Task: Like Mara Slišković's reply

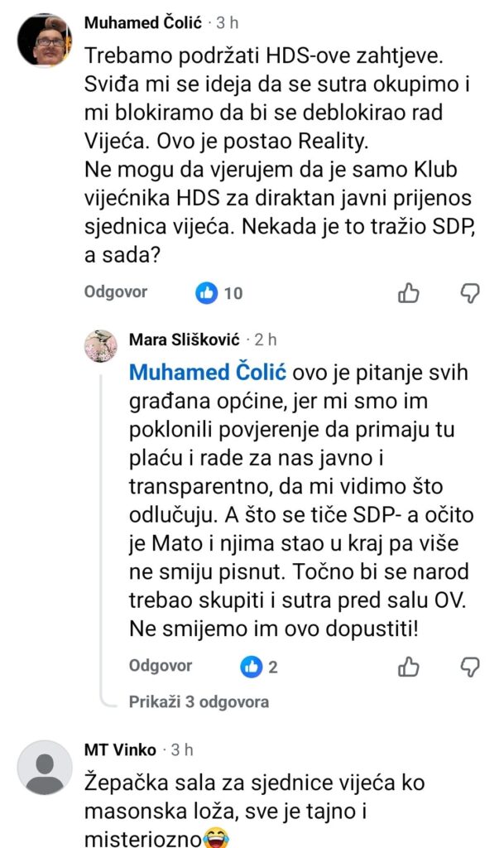Action: click(410, 666)
